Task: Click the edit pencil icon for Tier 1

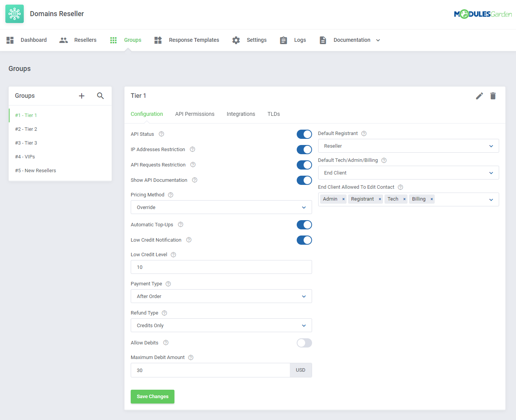Action: (x=479, y=96)
